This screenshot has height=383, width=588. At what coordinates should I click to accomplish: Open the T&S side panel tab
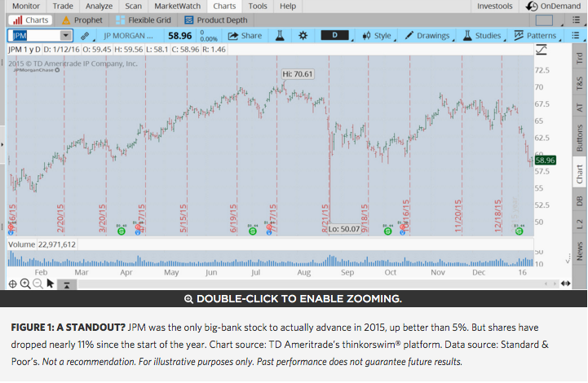pos(580,83)
